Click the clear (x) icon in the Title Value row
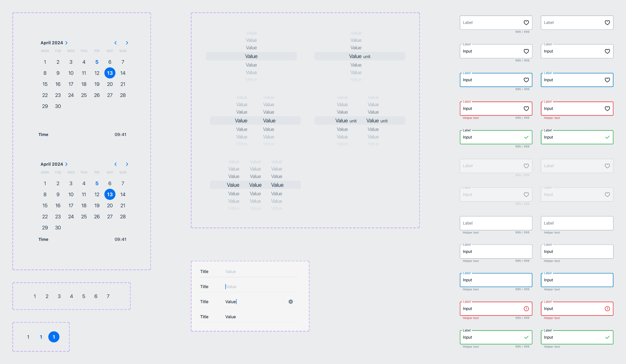 pyautogui.click(x=290, y=301)
